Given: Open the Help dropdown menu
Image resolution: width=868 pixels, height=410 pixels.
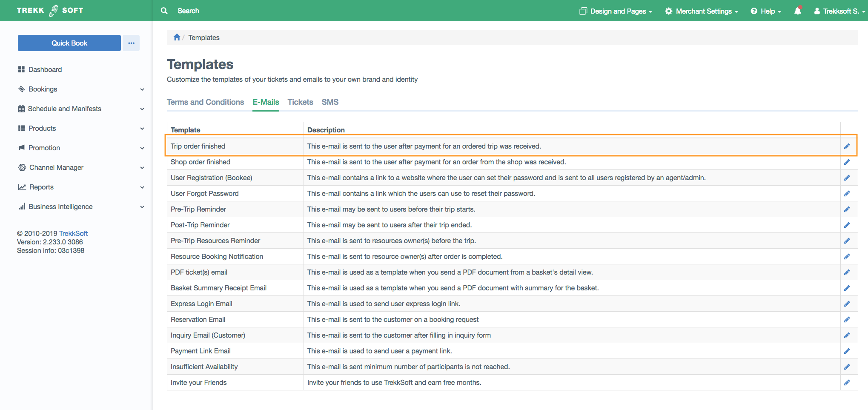Looking at the screenshot, I should pyautogui.click(x=766, y=11).
